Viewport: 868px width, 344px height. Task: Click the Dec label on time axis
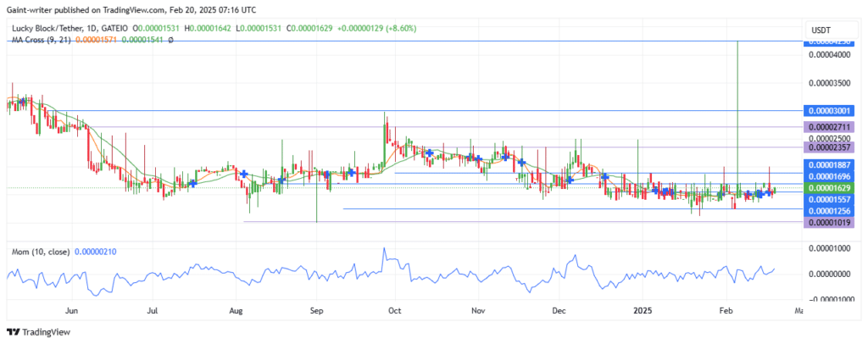[559, 311]
